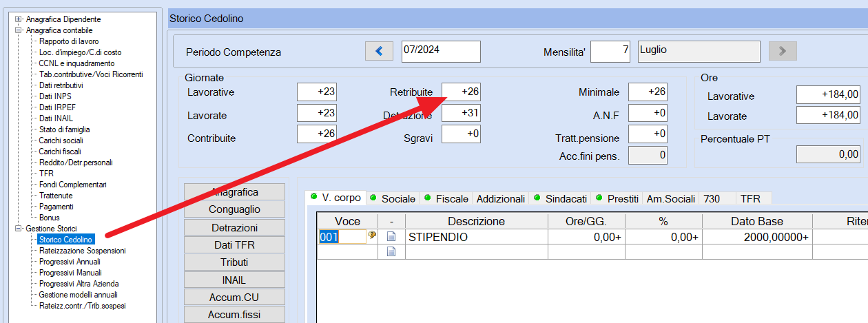Click the INAIL button
This screenshot has height=323, width=868.
point(235,280)
